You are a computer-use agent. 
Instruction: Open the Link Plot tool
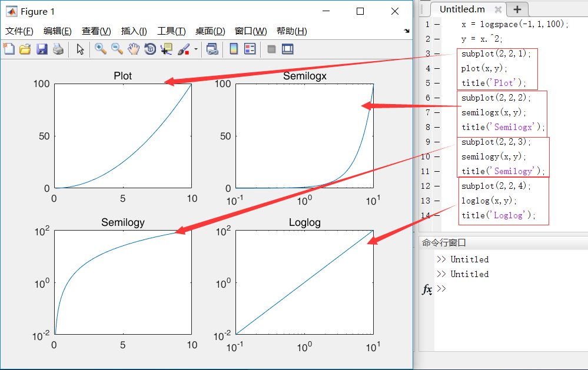pos(213,49)
